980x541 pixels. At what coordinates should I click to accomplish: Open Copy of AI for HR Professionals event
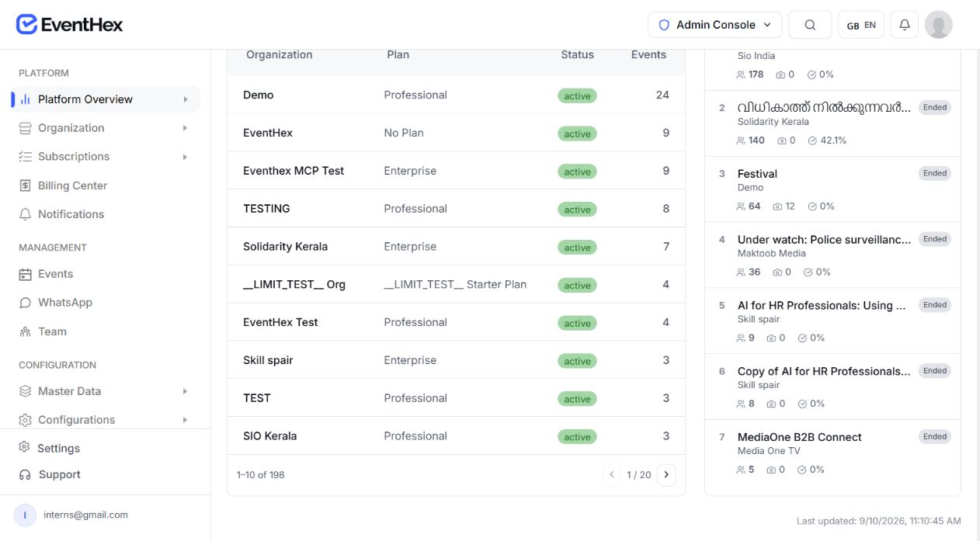832,387
